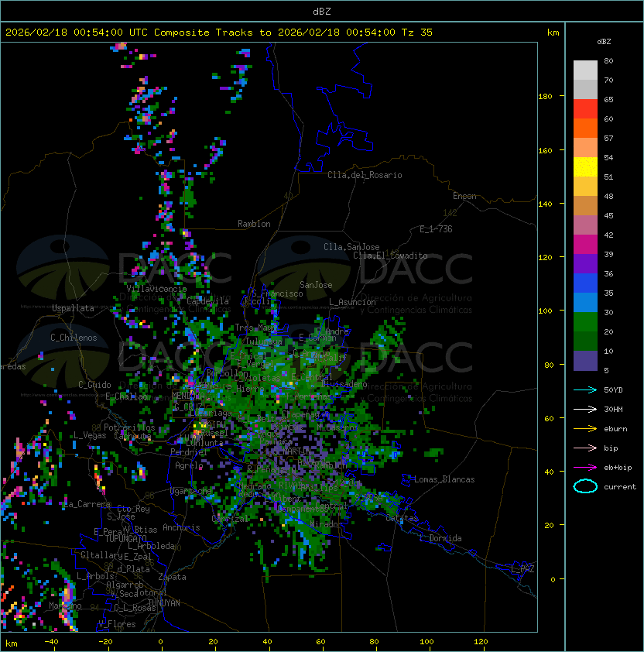Click the Composite Tracks timestamp header text
The image size is (644, 652).
pyautogui.click(x=219, y=33)
